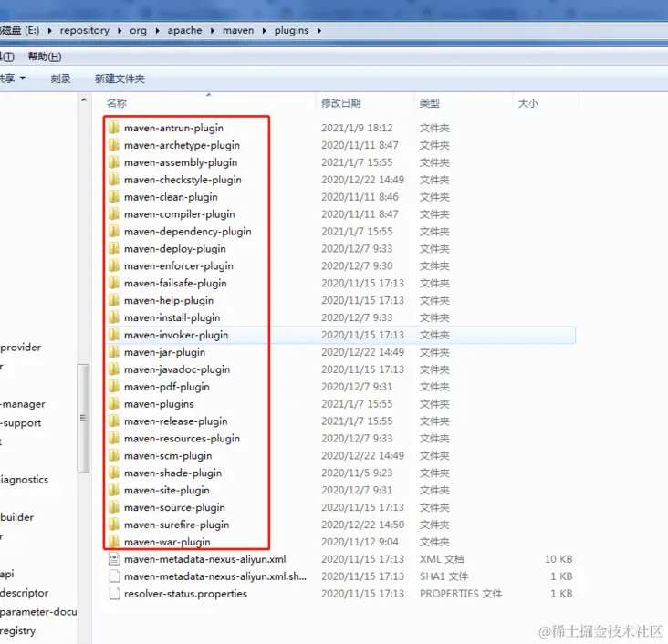Click the maven-plugins folder icon

coord(114,404)
